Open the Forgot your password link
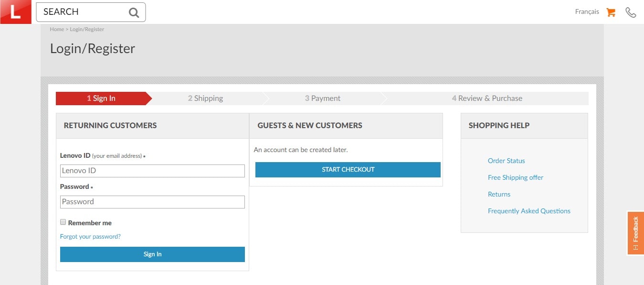The height and width of the screenshot is (285, 644). pos(90,237)
